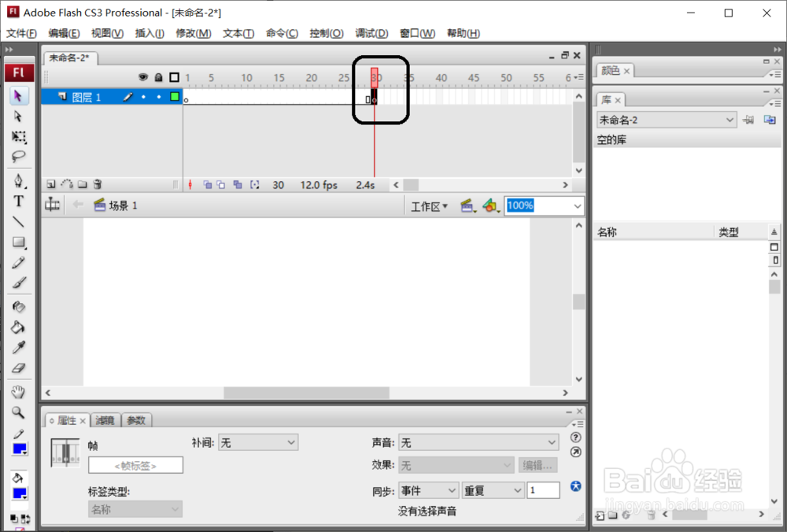Image resolution: width=787 pixels, height=532 pixels.
Task: Open the timeline panel options menu
Action: coord(578,77)
